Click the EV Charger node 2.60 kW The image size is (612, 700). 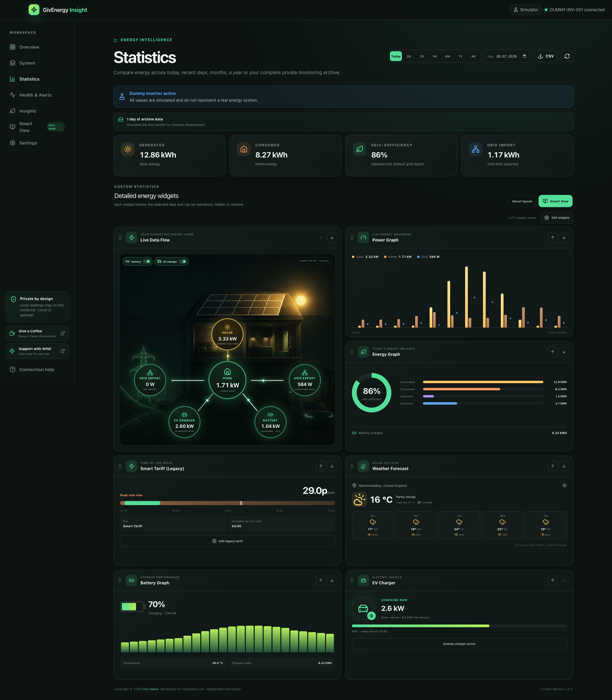tap(184, 422)
